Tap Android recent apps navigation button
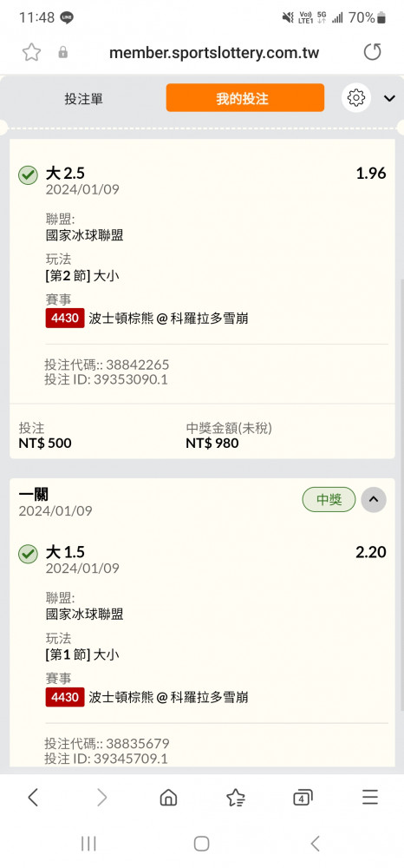Screen dimensions: 404x868 pyautogui.click(x=88, y=844)
